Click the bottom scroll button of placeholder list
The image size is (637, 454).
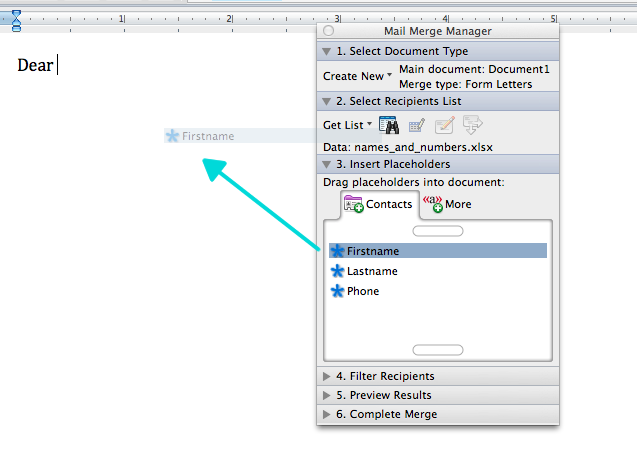point(438,350)
